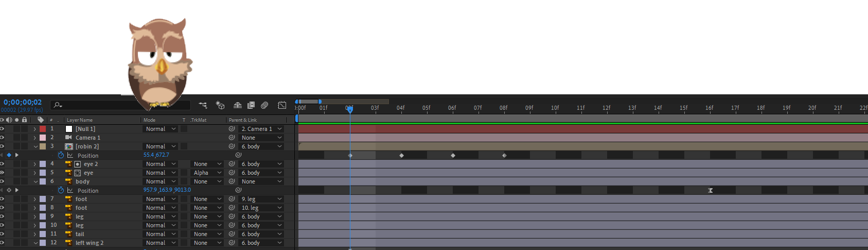868x250 pixels.
Task: Enable the Frame Blending composition switch
Action: coord(251,105)
